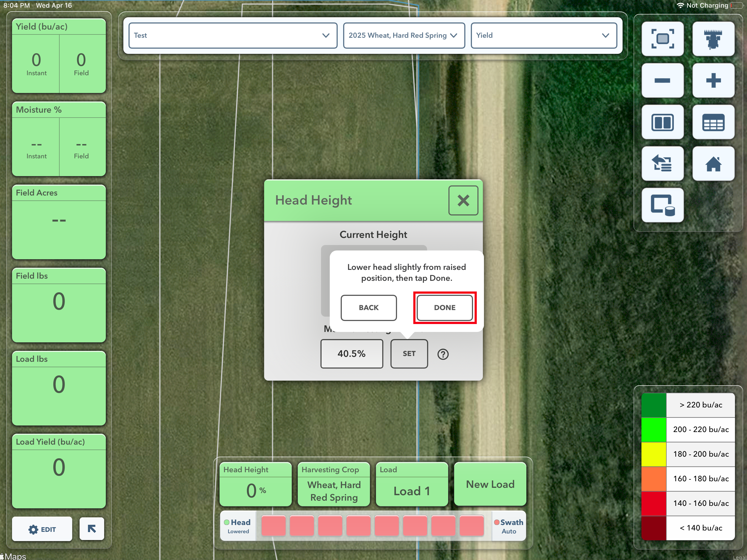Zoom out map with minus icon
The width and height of the screenshot is (747, 560).
click(662, 80)
